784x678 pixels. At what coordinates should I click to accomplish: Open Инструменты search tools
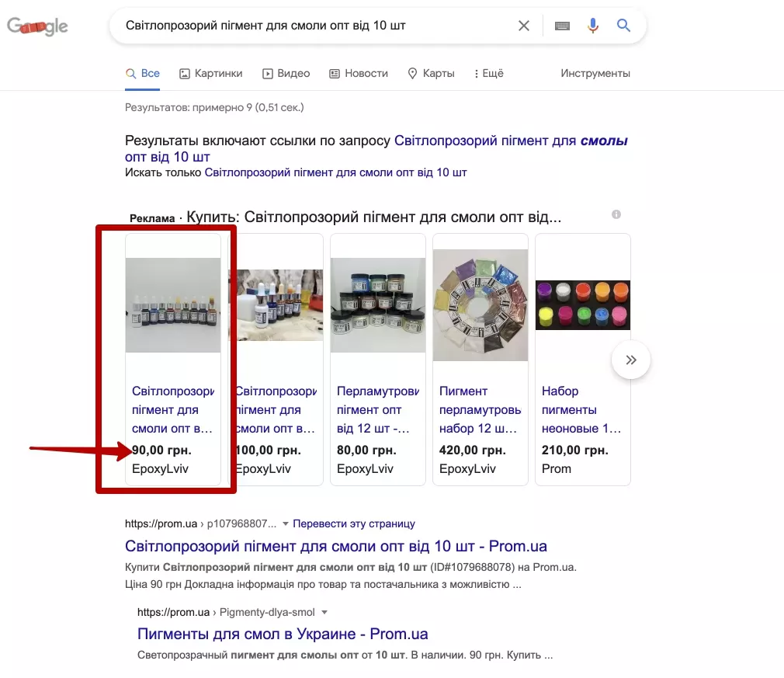pyautogui.click(x=595, y=74)
